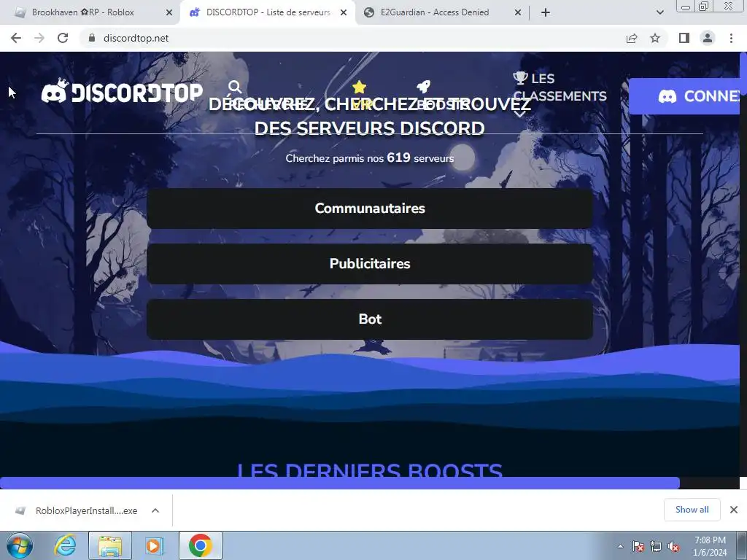This screenshot has height=560, width=747.
Task: Open the network status tray icon
Action: pyautogui.click(x=656, y=546)
